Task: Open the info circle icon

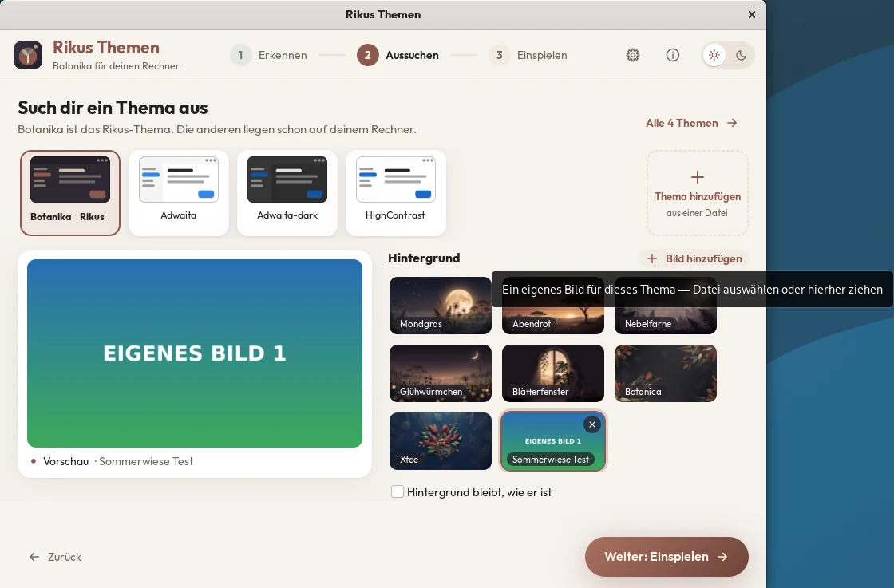Action: click(673, 55)
